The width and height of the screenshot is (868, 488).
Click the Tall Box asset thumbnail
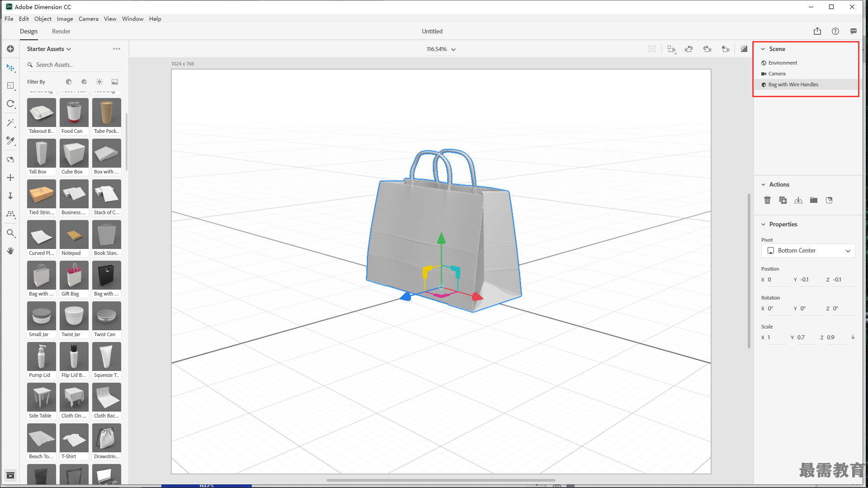pyautogui.click(x=42, y=153)
